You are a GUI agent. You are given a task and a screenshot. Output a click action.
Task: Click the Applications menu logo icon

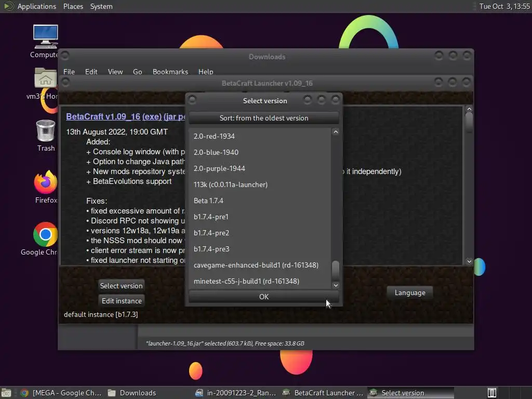coord(8,6)
